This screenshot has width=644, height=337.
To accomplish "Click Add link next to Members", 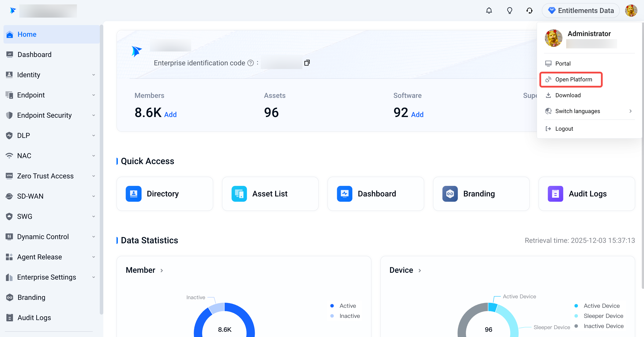I will [170, 115].
